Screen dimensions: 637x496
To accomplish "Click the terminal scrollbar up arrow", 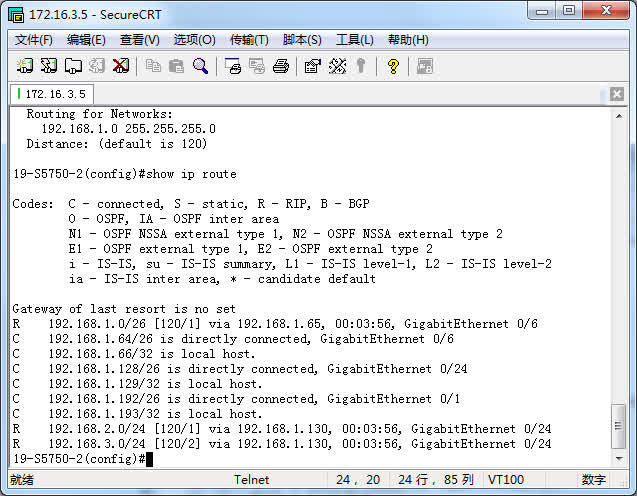I will [x=619, y=116].
